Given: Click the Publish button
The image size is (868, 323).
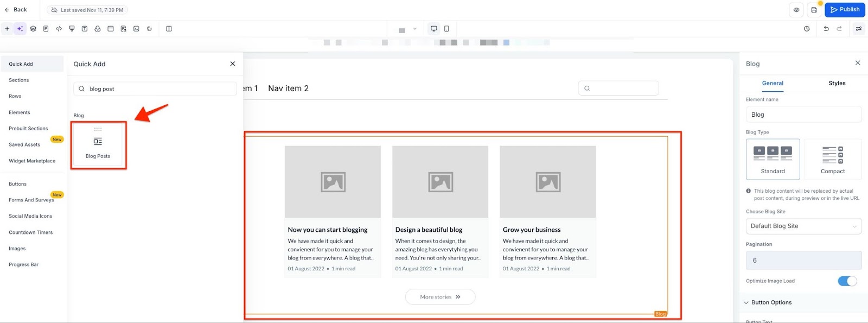Looking at the screenshot, I should [x=845, y=10].
